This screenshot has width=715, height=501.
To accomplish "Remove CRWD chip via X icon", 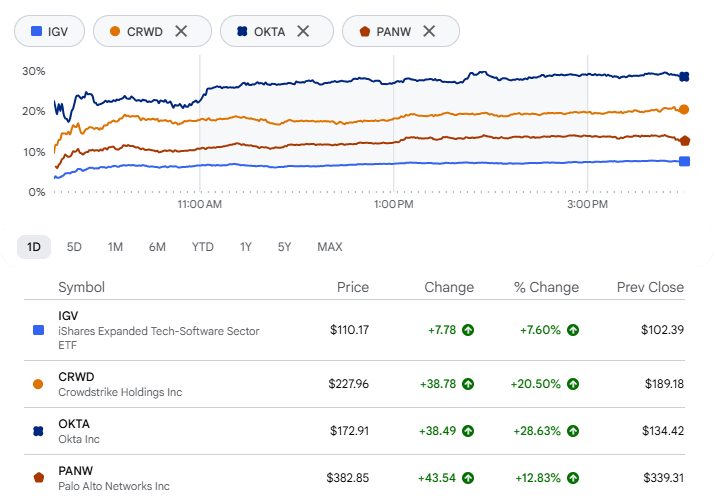I will click(181, 31).
